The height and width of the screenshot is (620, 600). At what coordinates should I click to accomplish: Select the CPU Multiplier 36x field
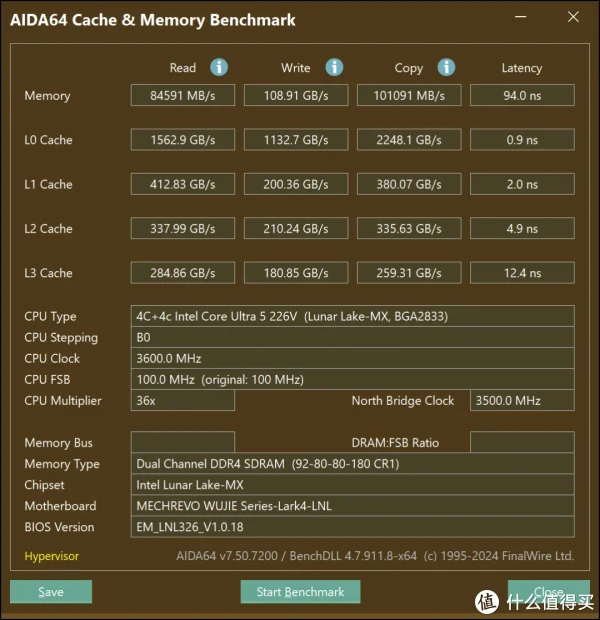click(183, 401)
